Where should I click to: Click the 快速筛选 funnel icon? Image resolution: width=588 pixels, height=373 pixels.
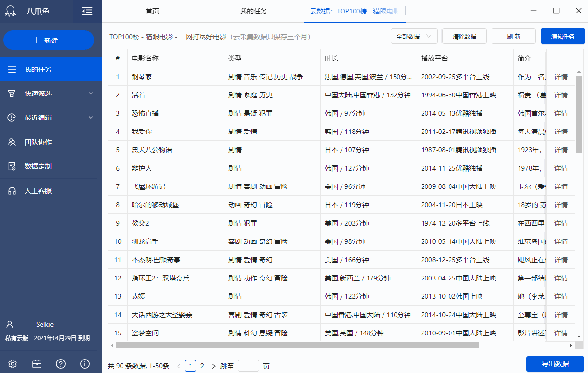[12, 93]
